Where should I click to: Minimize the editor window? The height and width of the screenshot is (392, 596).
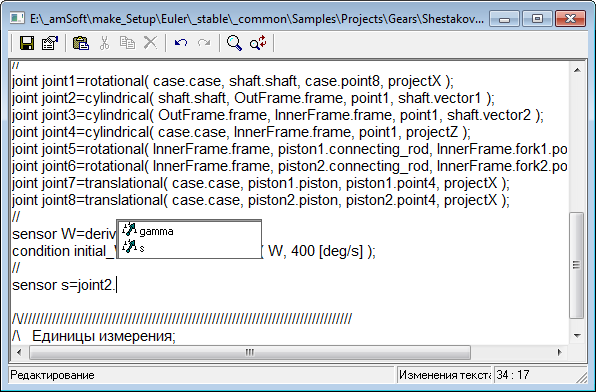point(504,19)
